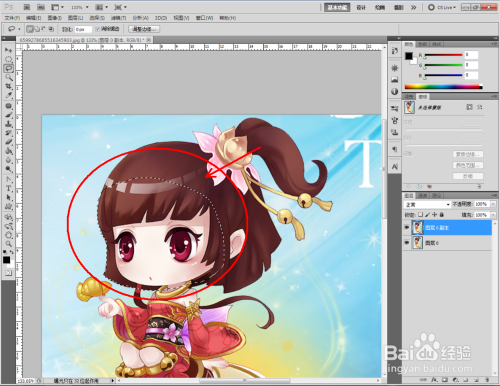Launch Mini Bridge from the application bar

pos(41,7)
